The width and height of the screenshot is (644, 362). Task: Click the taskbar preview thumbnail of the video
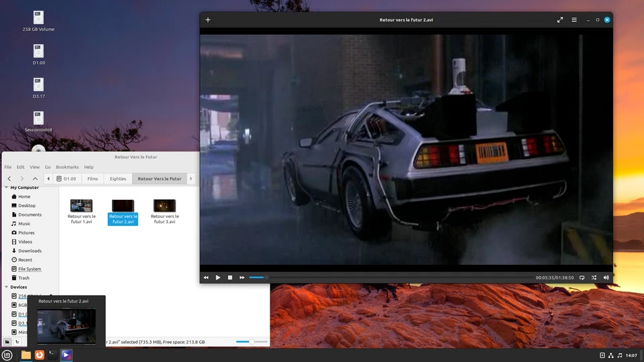click(66, 326)
